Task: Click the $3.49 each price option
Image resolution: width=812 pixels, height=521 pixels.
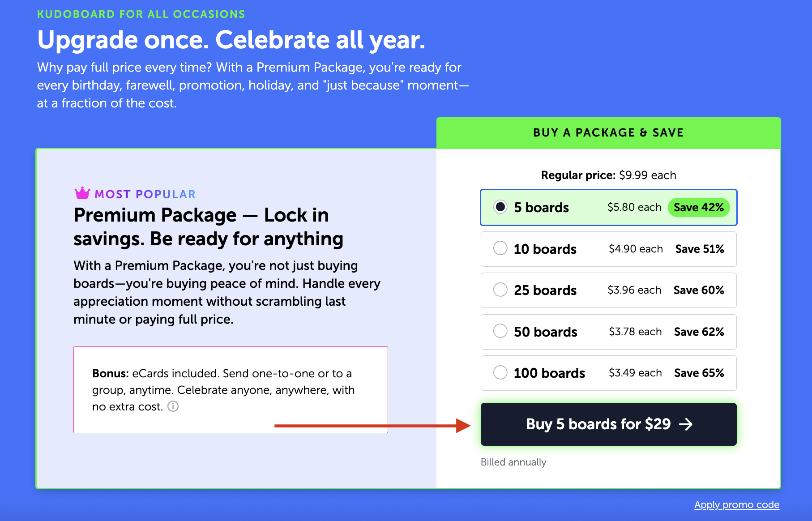Action: coord(635,373)
